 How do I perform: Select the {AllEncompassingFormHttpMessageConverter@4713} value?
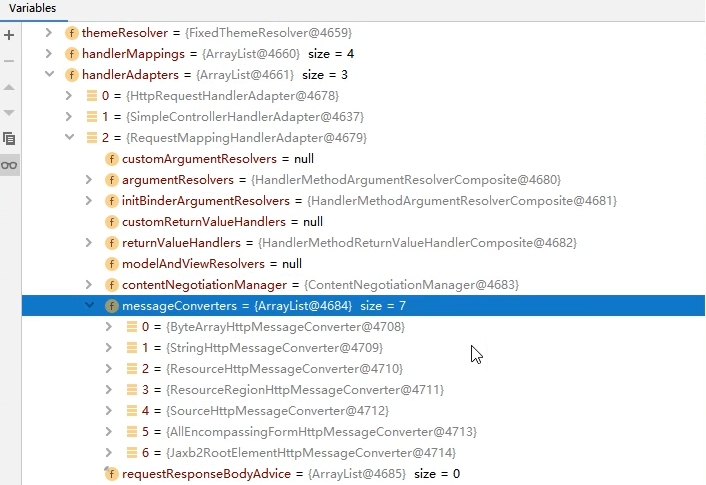click(321, 432)
